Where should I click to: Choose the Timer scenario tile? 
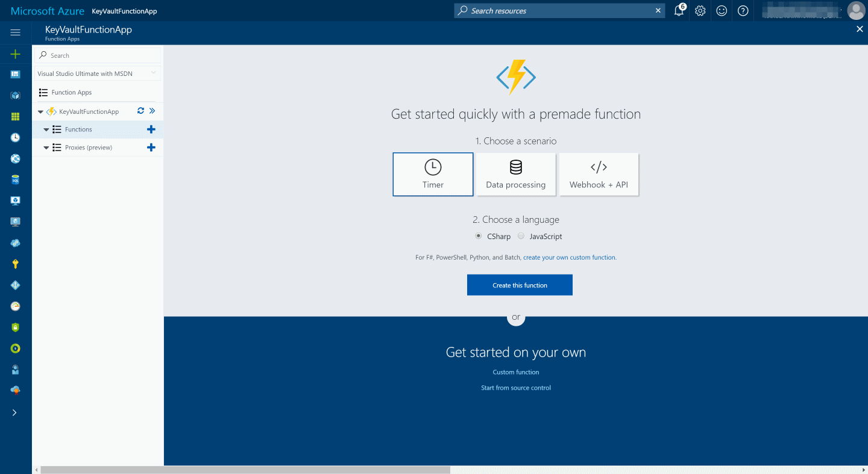[x=433, y=174]
